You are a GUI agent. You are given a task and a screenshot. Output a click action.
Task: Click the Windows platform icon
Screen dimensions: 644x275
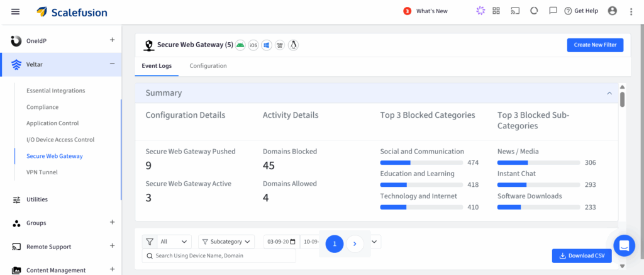(x=267, y=45)
